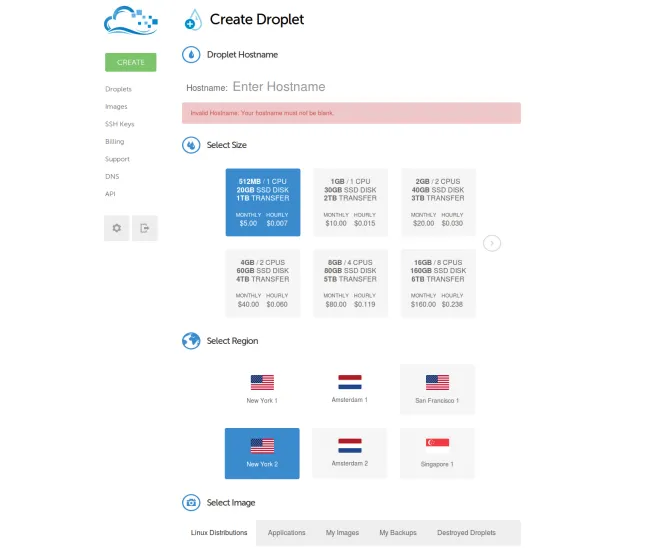The image size is (650, 550).
Task: Click the $5.00 monthly price
Action: click(x=248, y=223)
